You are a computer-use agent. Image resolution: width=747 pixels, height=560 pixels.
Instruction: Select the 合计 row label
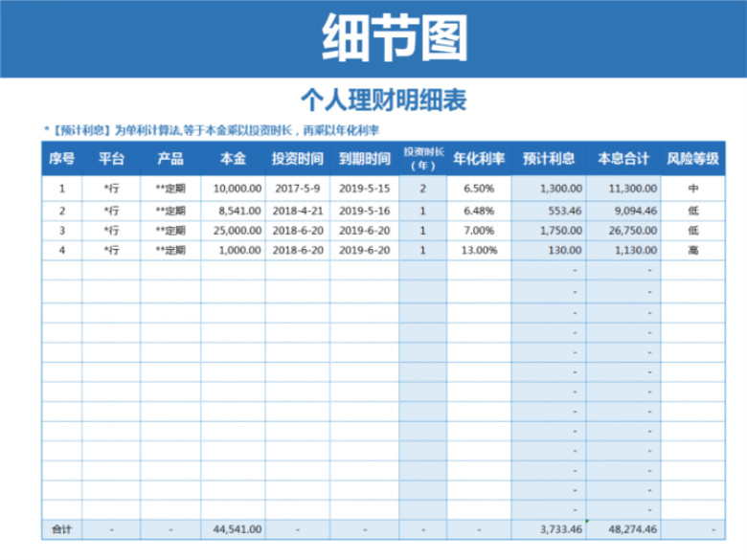(62, 529)
